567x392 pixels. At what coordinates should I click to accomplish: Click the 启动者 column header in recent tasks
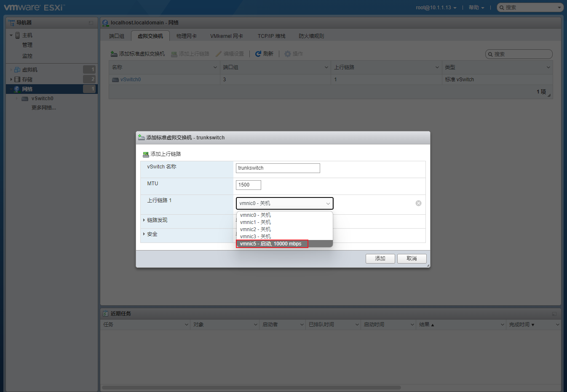tap(282, 325)
